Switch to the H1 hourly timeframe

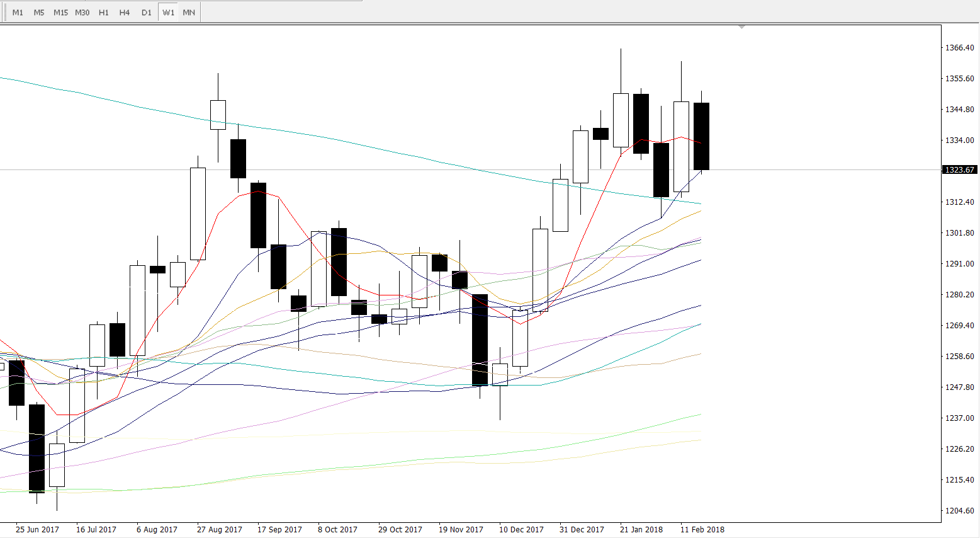(104, 13)
